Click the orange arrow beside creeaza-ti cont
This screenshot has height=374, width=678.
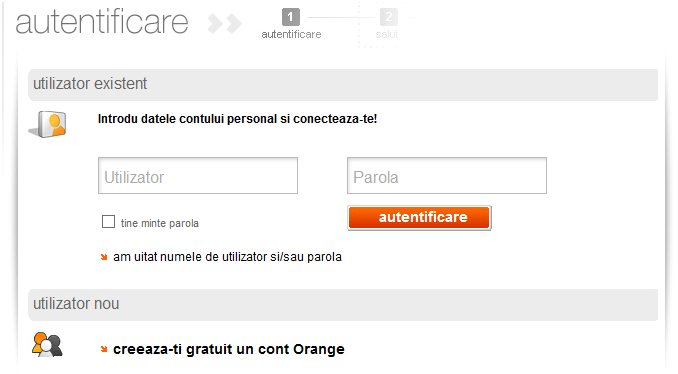[104, 349]
